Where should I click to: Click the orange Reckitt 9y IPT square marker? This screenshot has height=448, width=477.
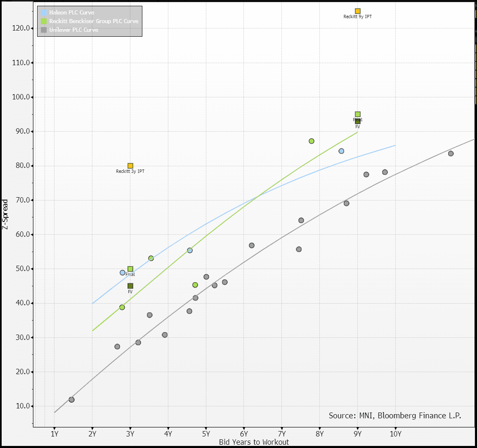pyautogui.click(x=358, y=11)
